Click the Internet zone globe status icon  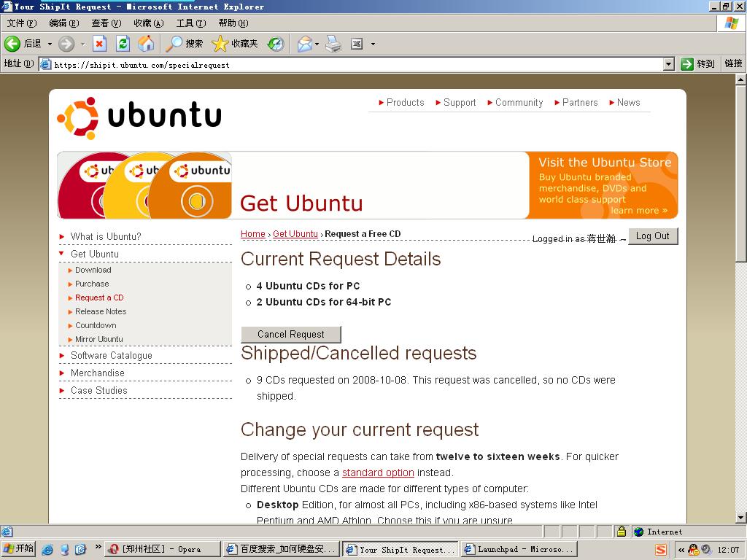coord(639,532)
